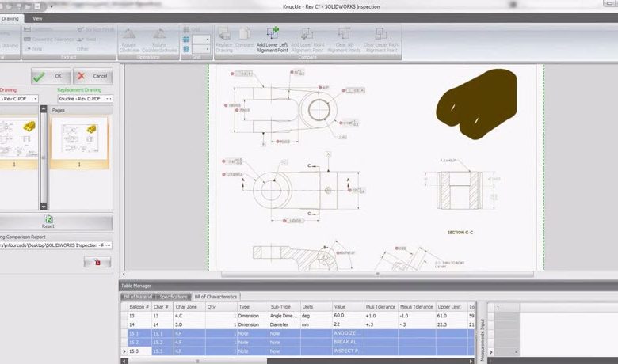The image size is (618, 364).
Task: Click Add Upper Right Alignment Point icon
Action: pos(307,33)
